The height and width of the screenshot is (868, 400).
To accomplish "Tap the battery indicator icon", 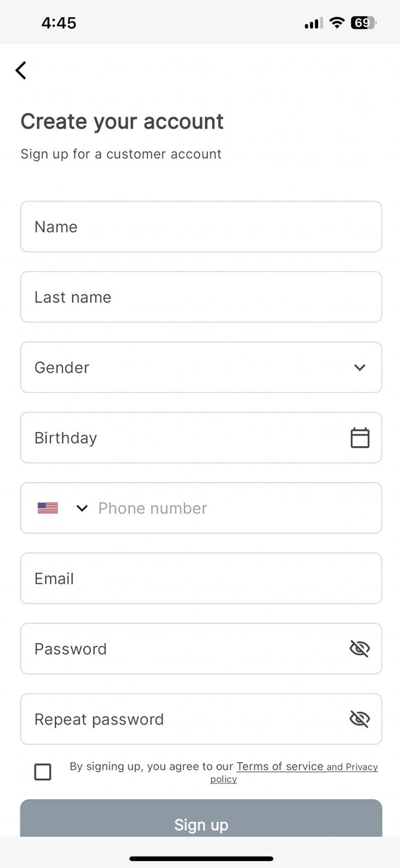I will (x=363, y=23).
